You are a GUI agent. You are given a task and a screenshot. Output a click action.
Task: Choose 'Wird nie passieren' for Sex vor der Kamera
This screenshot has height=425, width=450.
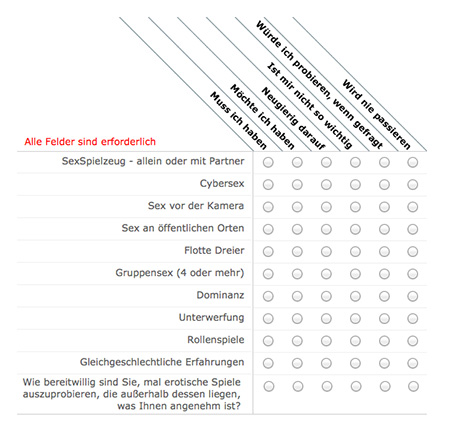click(413, 207)
